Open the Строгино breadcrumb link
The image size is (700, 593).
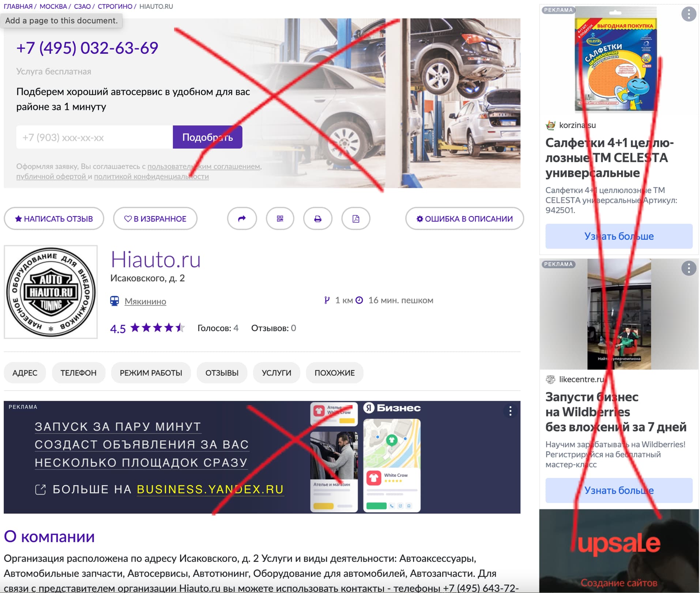click(115, 7)
